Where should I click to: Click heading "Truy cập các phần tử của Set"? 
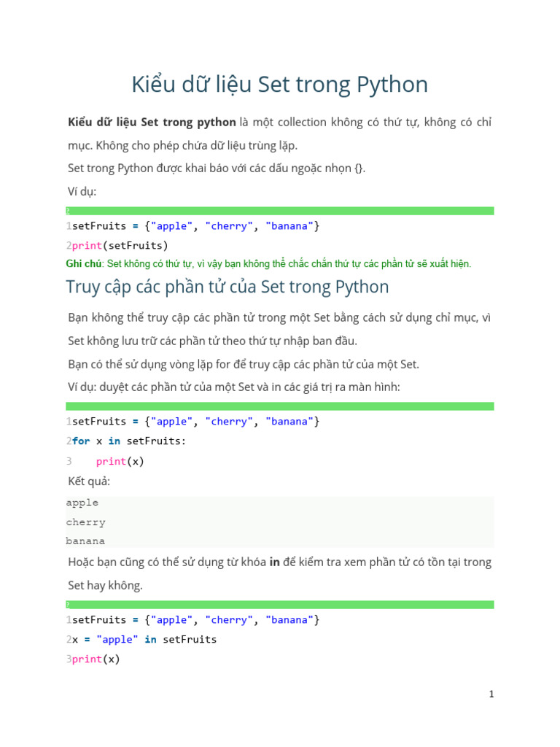tap(227, 287)
